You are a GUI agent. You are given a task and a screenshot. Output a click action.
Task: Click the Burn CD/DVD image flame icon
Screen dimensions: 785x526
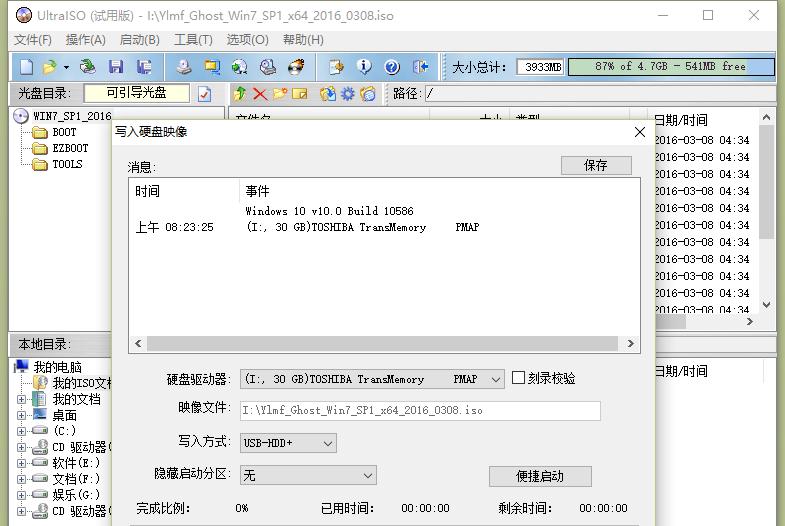[x=296, y=67]
